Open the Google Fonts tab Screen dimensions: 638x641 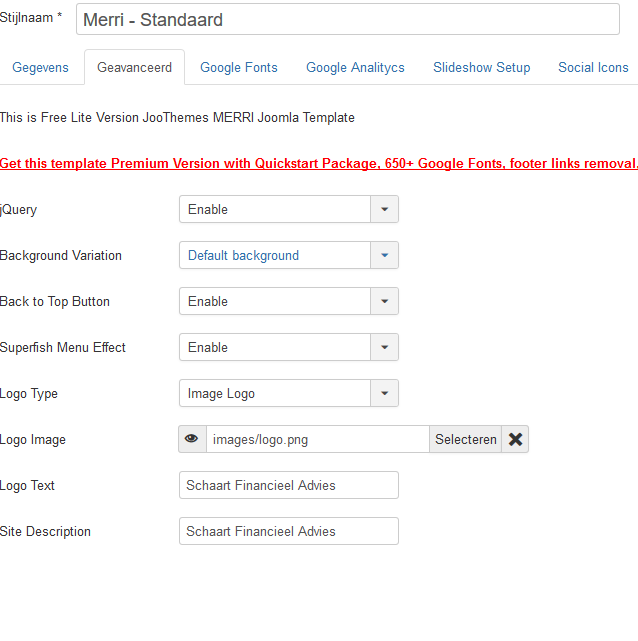tap(239, 67)
